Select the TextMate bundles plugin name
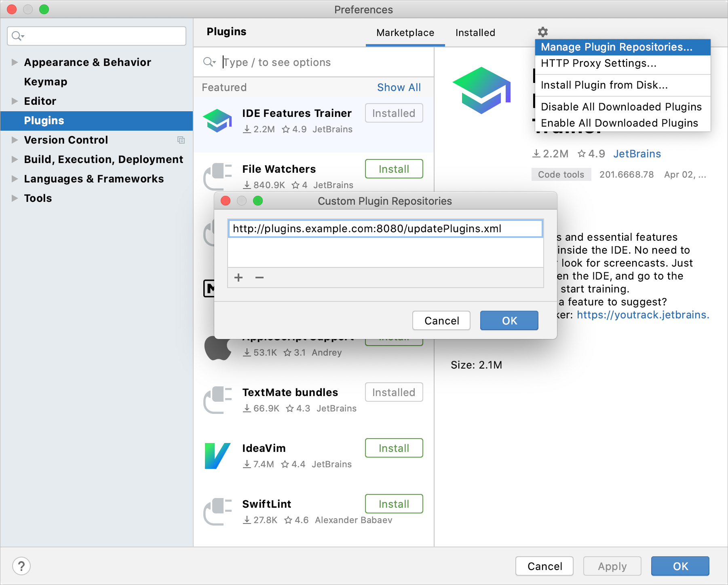Viewport: 728px width, 585px height. click(x=290, y=392)
